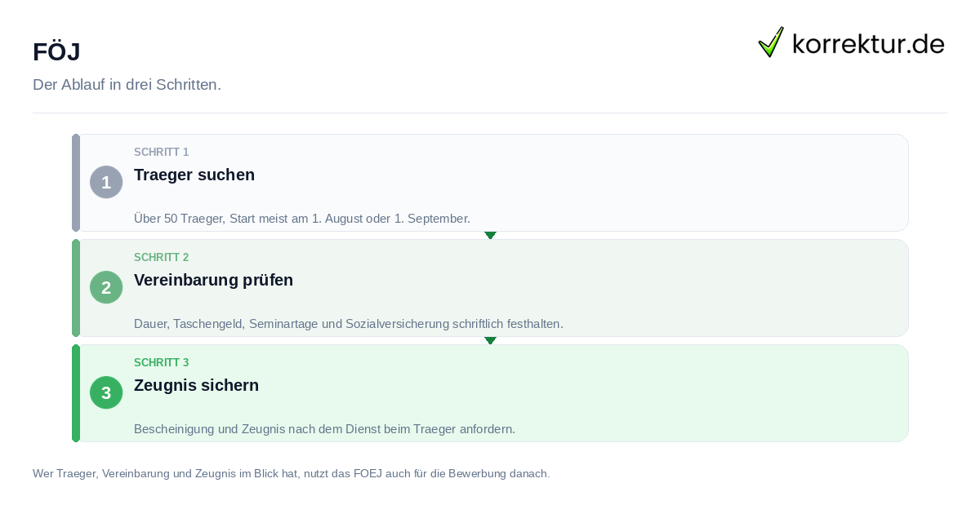Open the korrektur.de logo text
This screenshot has width=980, height=514.
click(868, 43)
